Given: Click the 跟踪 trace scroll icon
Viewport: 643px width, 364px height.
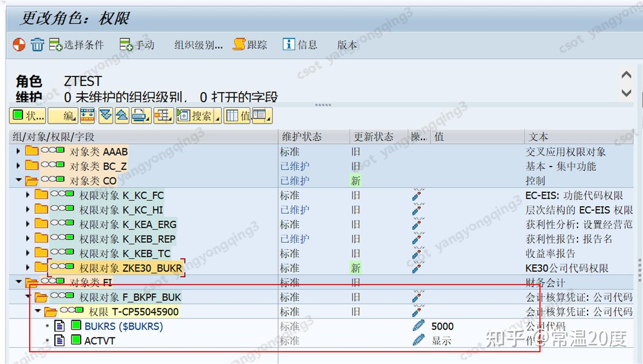Looking at the screenshot, I should (238, 44).
